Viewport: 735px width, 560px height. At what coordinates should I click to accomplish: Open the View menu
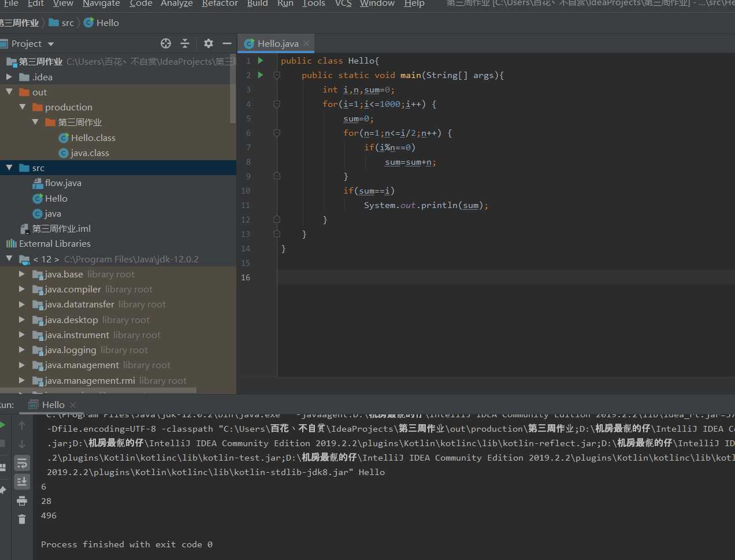pos(63,3)
